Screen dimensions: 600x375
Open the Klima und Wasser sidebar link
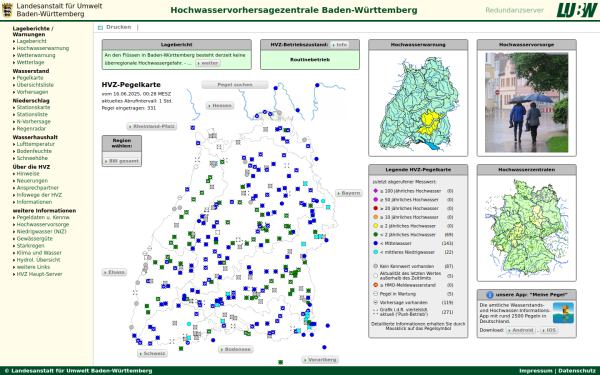[39, 253]
